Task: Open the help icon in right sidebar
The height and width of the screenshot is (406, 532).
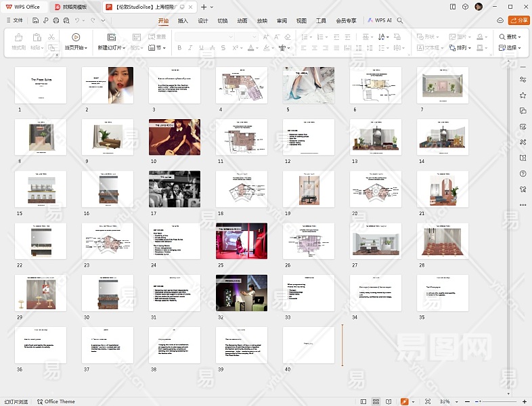Action: coord(523,173)
